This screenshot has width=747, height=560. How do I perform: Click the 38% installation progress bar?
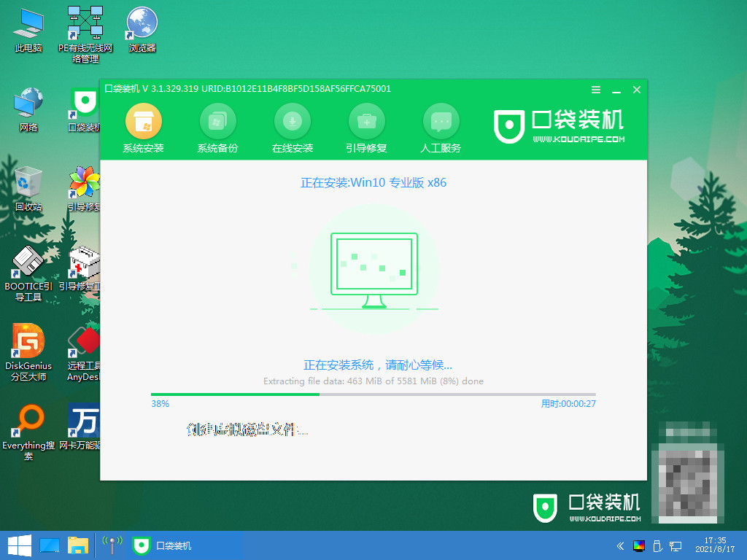[373, 394]
